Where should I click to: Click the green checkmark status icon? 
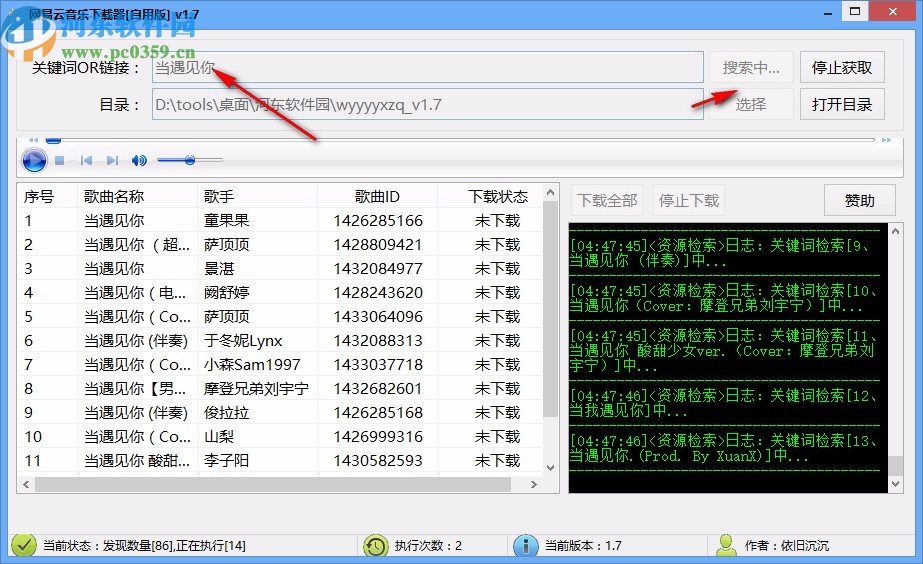click(24, 545)
